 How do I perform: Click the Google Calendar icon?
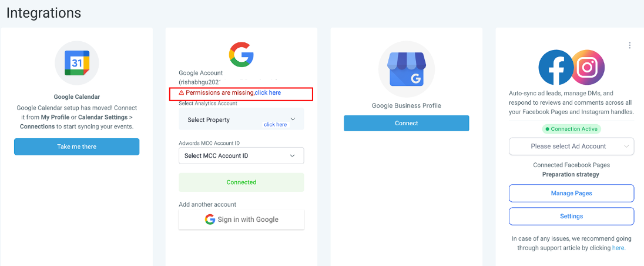pos(77,63)
